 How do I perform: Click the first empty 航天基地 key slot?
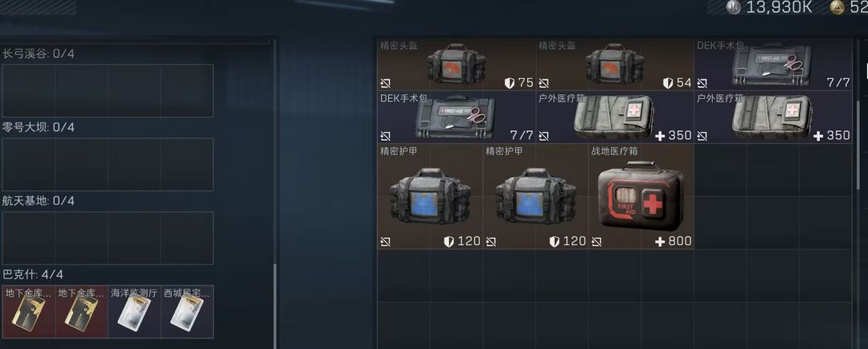click(x=29, y=238)
